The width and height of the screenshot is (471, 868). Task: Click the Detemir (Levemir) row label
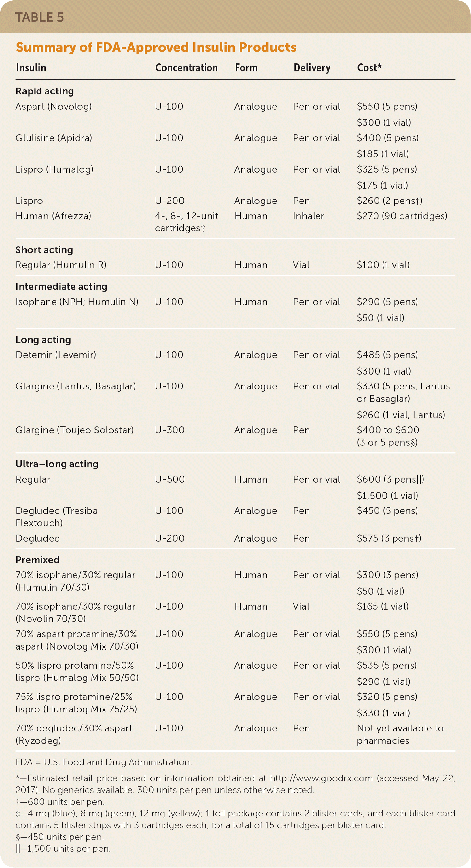coord(56,355)
